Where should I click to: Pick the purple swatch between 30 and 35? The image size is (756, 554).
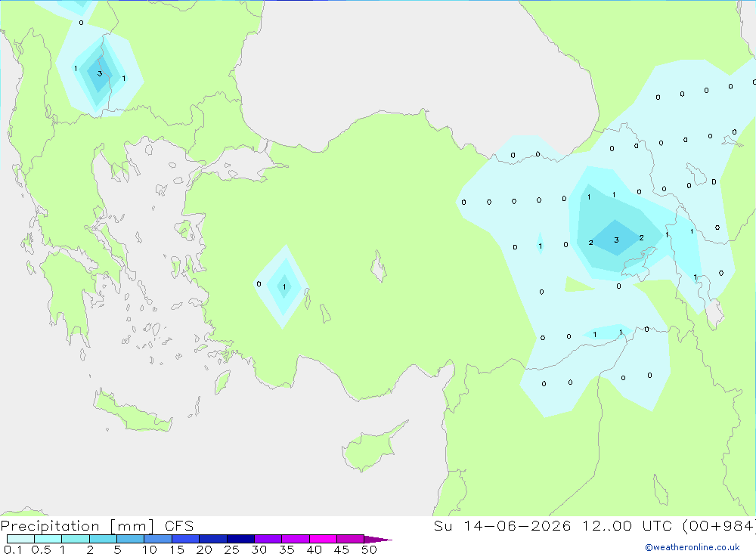point(268,539)
